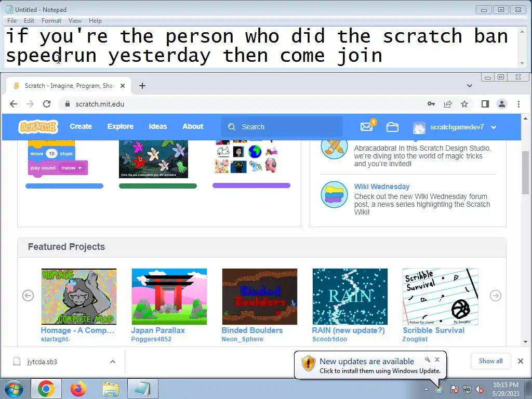Switch to Chrome in the taskbar
This screenshot has height=399, width=532.
(x=46, y=389)
